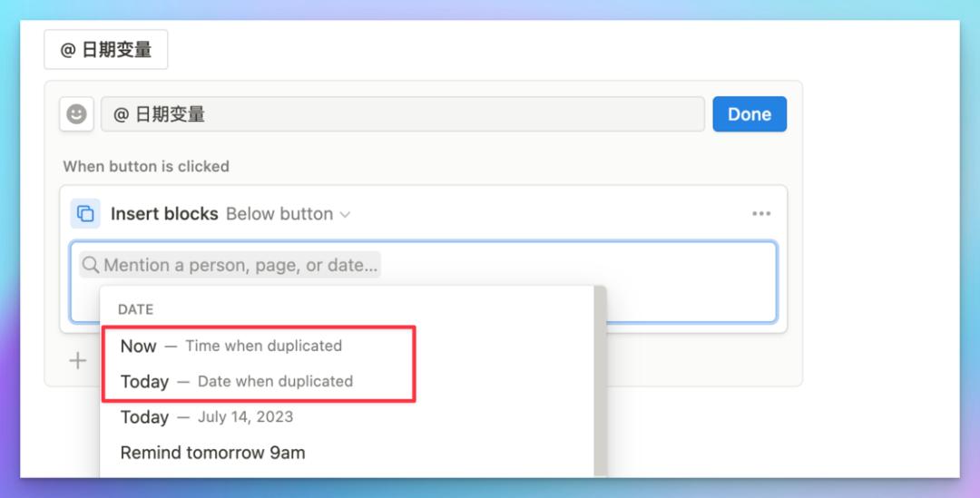Screen dimensions: 980x498
Task: Finish editing with the Done button
Action: [750, 114]
